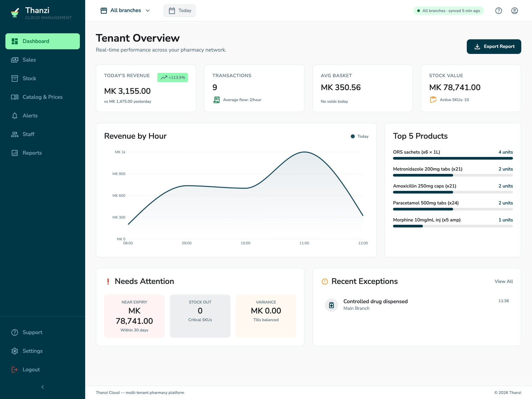Expand the All branches dropdown chevron
Viewport: 532px width, 399px height.
(148, 11)
